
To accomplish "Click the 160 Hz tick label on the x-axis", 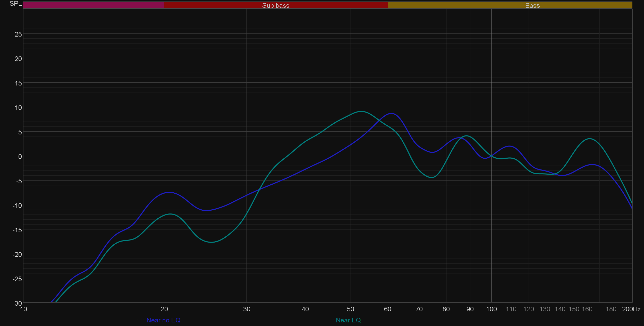I will click(x=587, y=309).
